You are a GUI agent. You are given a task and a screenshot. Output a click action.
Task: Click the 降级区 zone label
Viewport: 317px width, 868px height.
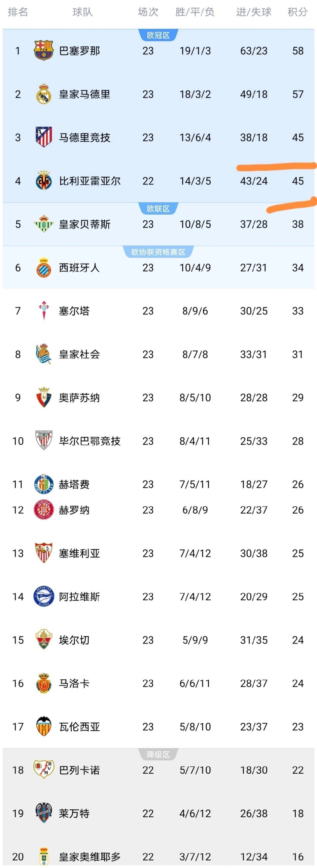click(x=158, y=755)
